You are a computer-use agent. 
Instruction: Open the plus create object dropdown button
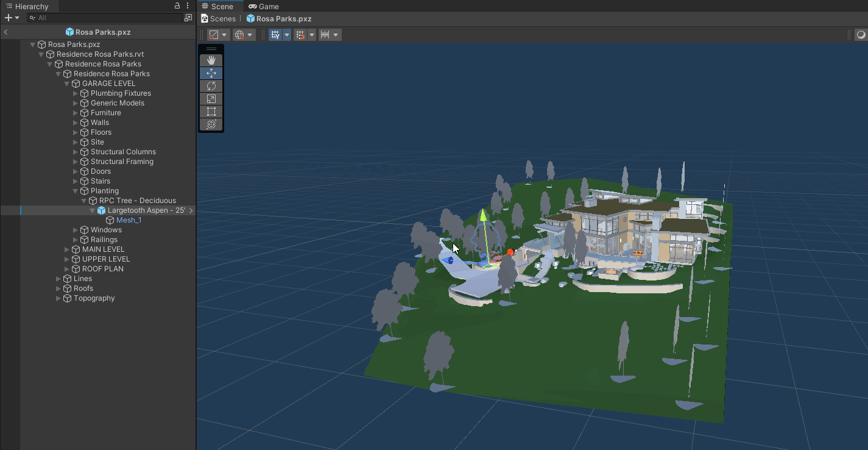click(x=12, y=18)
